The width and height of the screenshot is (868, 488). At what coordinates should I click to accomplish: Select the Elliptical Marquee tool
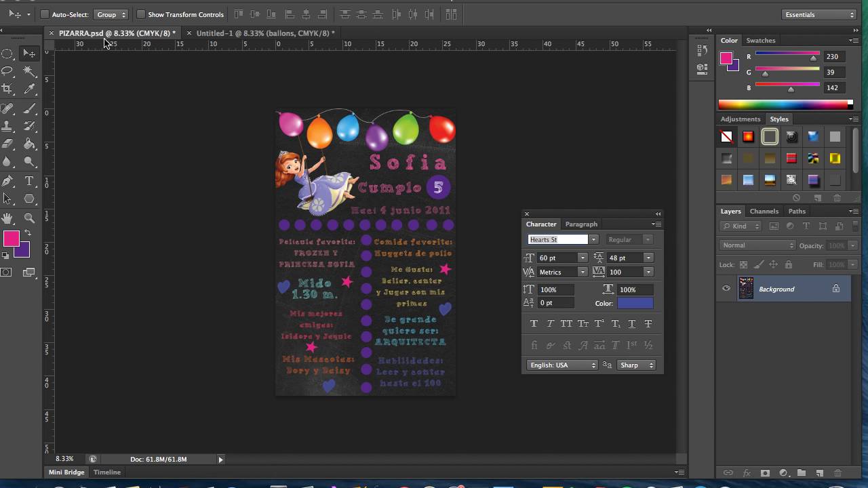point(7,54)
